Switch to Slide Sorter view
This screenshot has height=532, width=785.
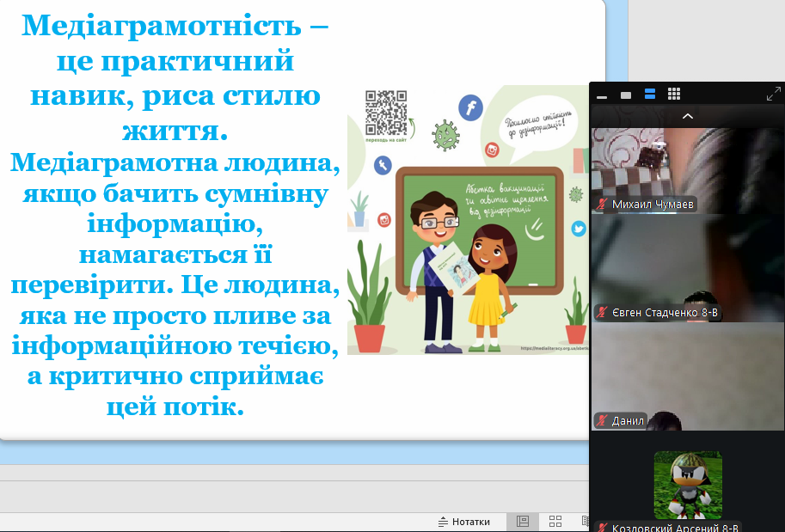pyautogui.click(x=555, y=522)
